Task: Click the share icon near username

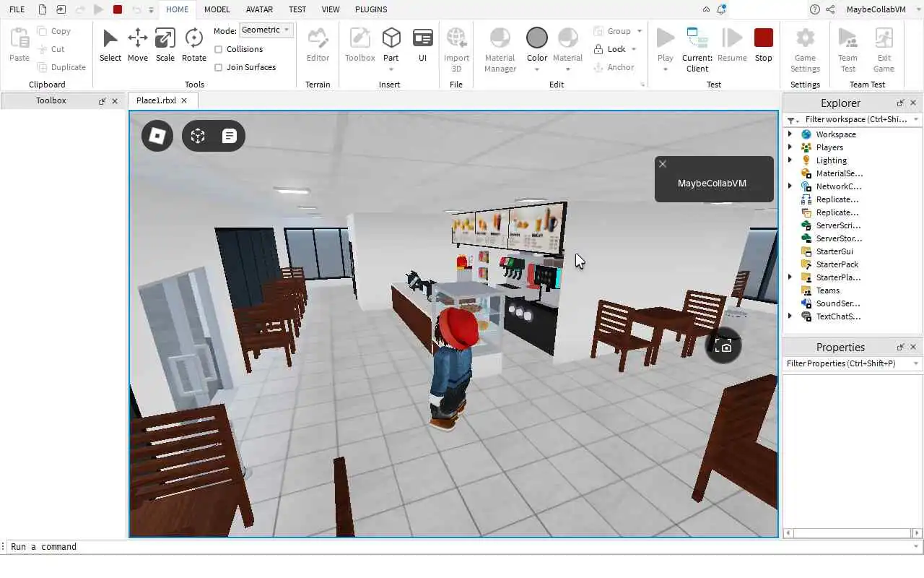Action: point(830,9)
